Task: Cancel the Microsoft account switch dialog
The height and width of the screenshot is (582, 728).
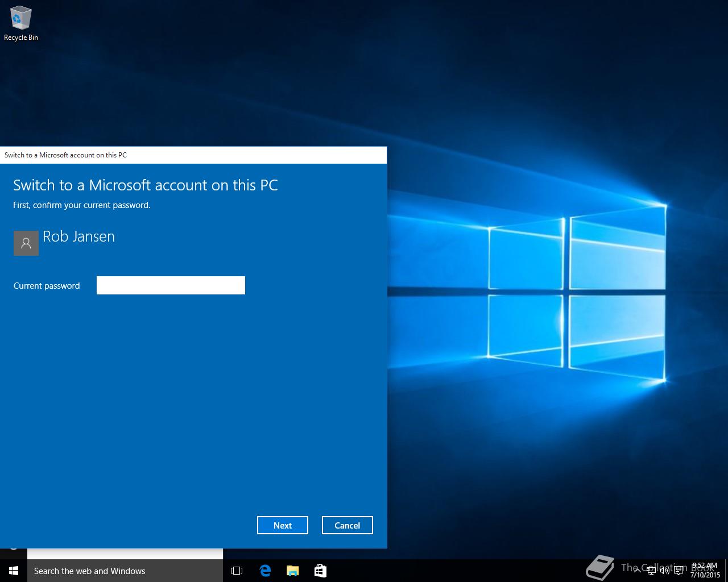Action: pyautogui.click(x=348, y=525)
